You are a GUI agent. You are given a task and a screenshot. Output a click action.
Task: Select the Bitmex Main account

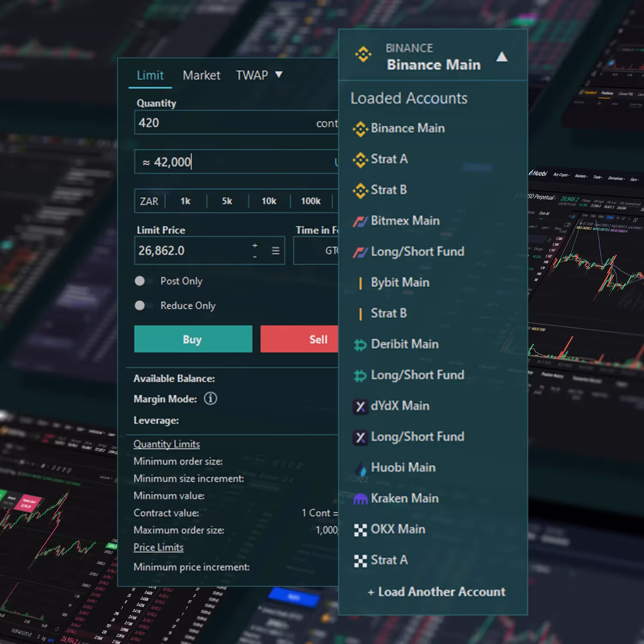(405, 221)
